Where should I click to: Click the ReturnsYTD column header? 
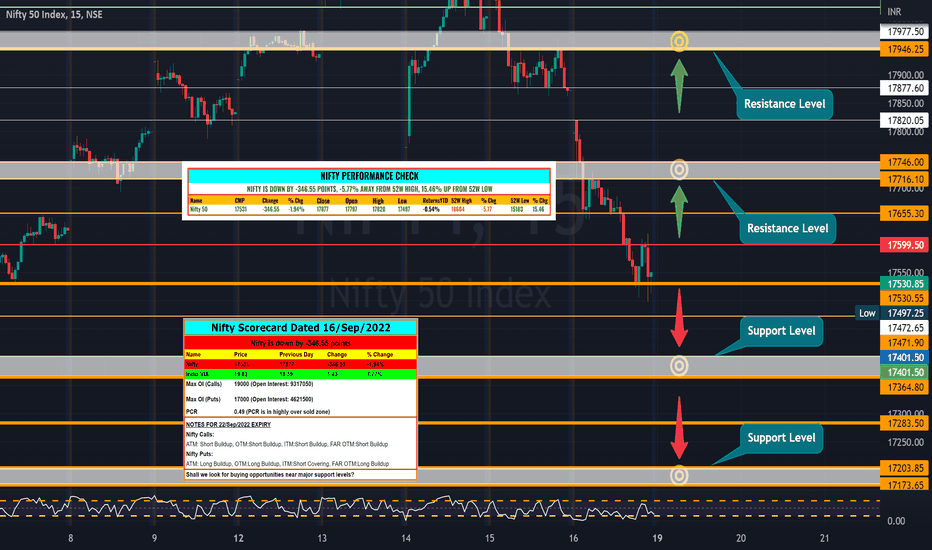point(435,201)
